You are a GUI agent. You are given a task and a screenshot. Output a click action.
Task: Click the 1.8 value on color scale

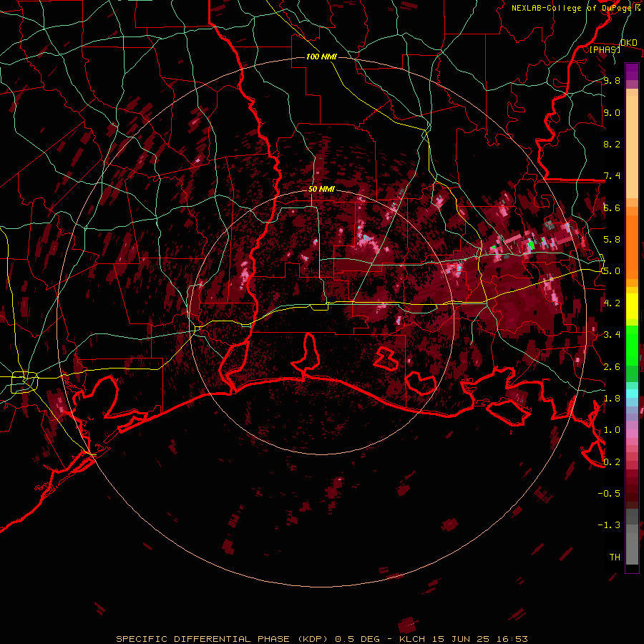(612, 399)
